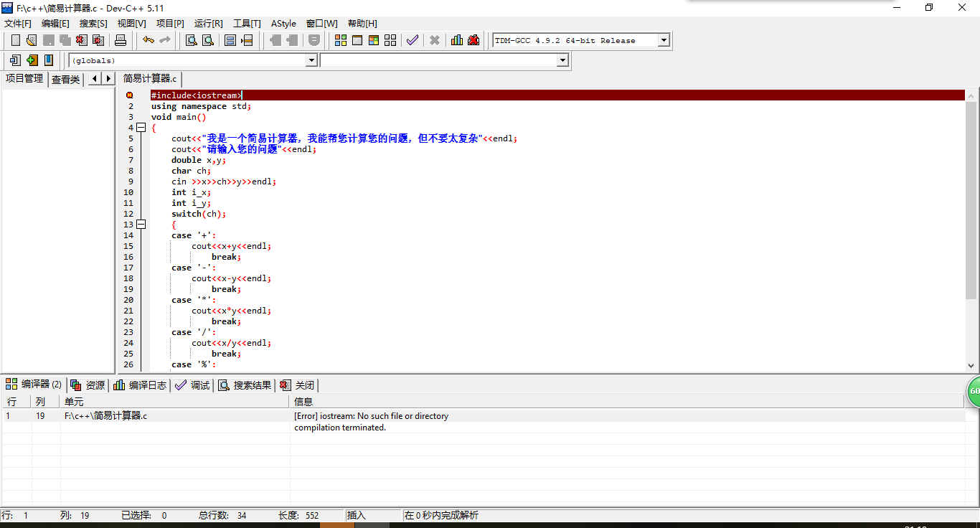The width and height of the screenshot is (980, 528).
Task: Open the 编辑[E] menu
Action: coord(55,24)
